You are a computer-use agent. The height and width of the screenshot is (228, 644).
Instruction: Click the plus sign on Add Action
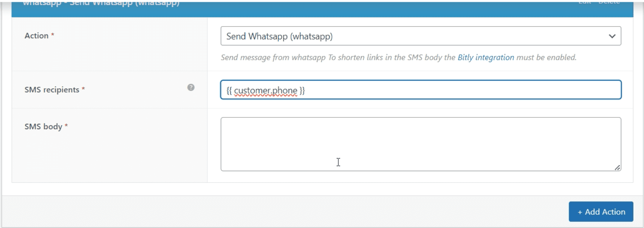coord(580,212)
